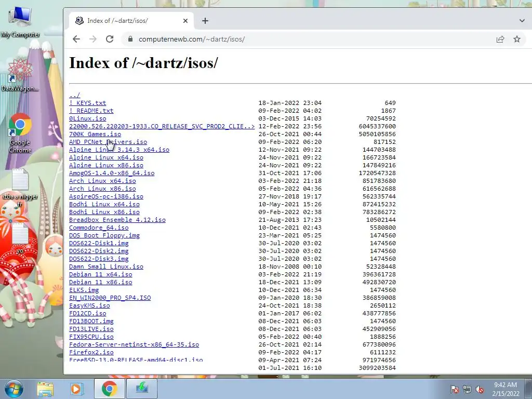Download 'EasyKMS.iso'
The width and height of the screenshot is (532, 399).
[x=89, y=305]
